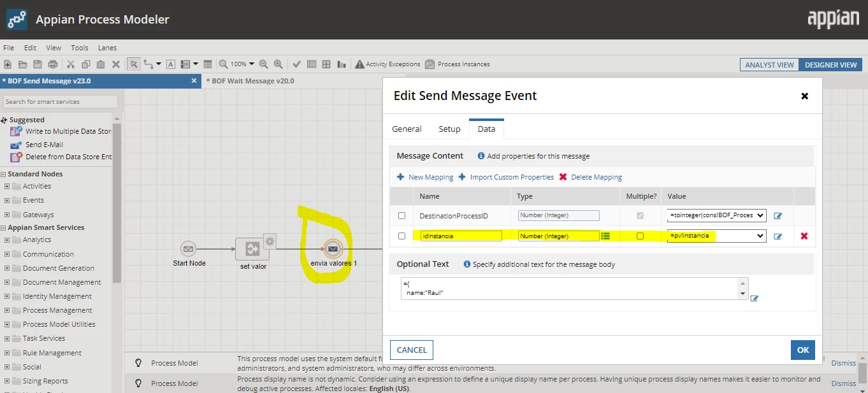
Task: Open the View menu
Action: pos(54,48)
